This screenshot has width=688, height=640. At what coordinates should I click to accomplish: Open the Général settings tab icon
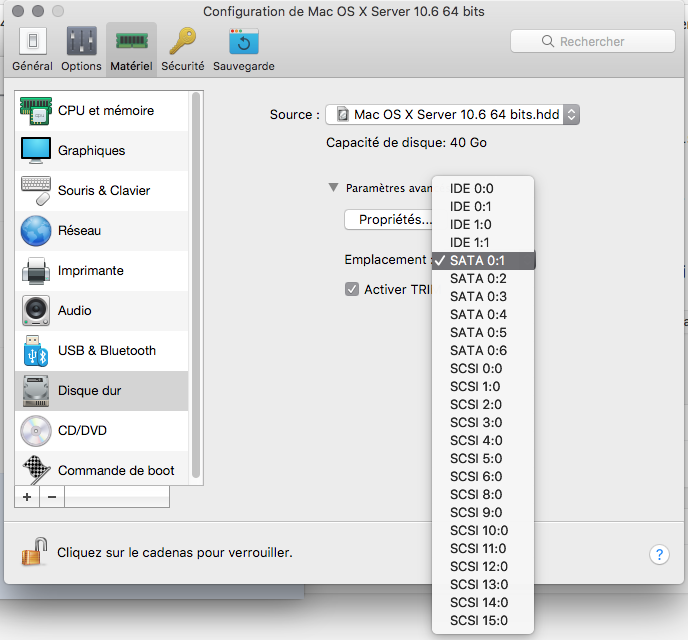click(x=32, y=41)
